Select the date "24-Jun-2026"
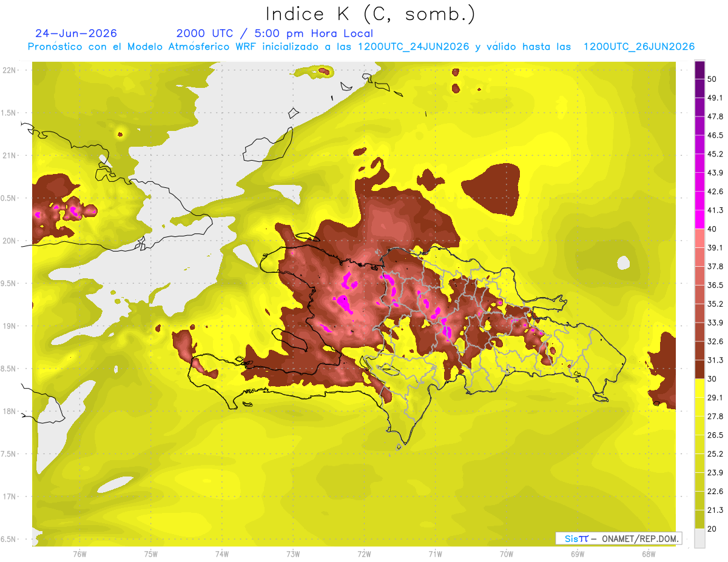The image size is (728, 562). (x=76, y=33)
